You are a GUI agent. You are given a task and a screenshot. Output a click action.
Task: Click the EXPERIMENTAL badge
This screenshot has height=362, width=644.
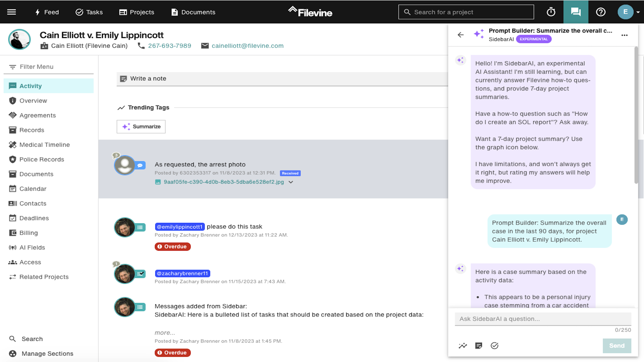[534, 39]
